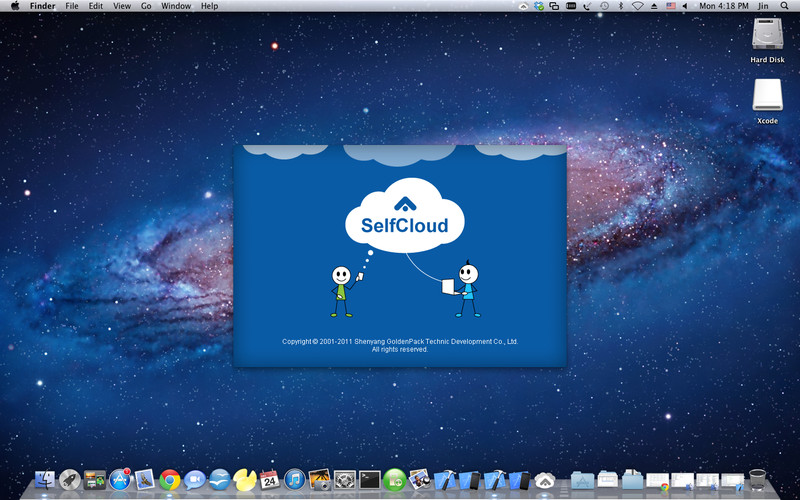
Task: Open Spotlight search magnifier
Action: (784, 6)
